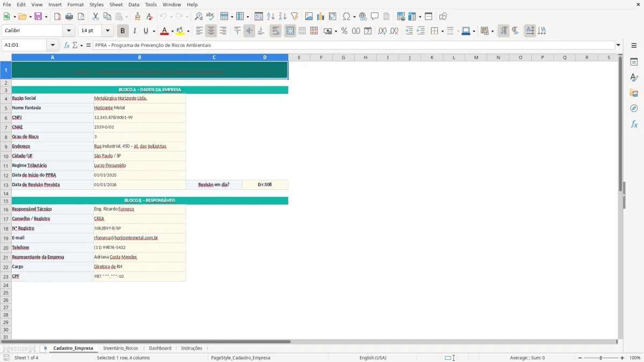Click the Copy icon
Screen dimensions: 644x362
[107, 17]
